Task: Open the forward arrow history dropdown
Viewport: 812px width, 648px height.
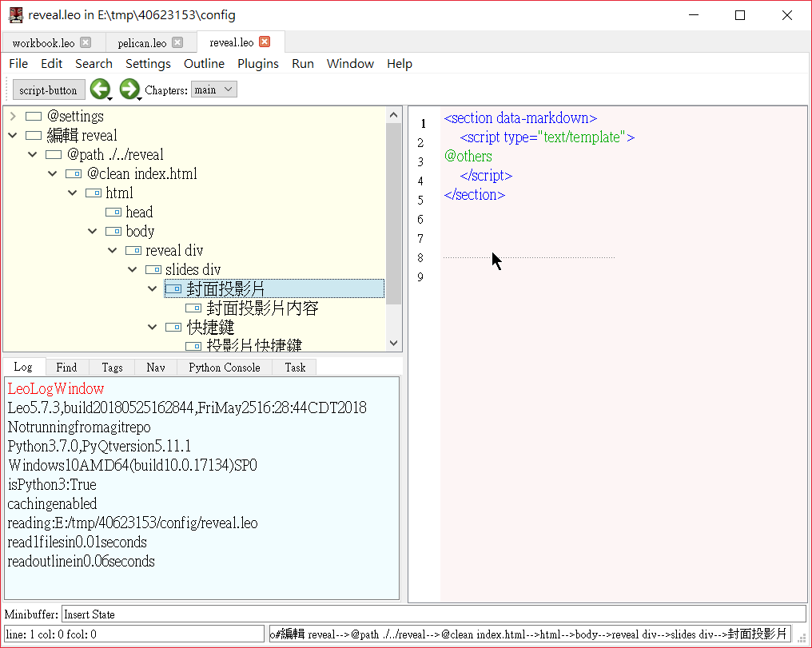Action: click(139, 98)
